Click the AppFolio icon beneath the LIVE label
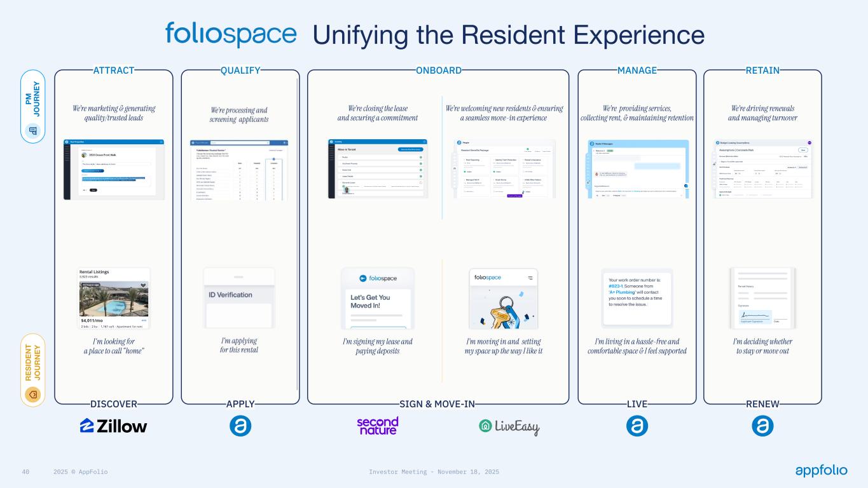This screenshot has width=868, height=488. (637, 426)
